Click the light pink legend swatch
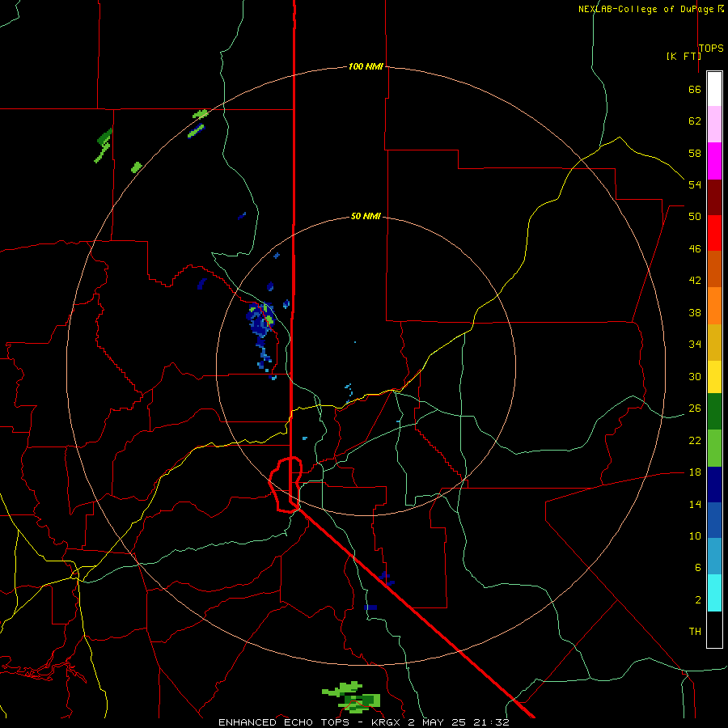 click(714, 125)
